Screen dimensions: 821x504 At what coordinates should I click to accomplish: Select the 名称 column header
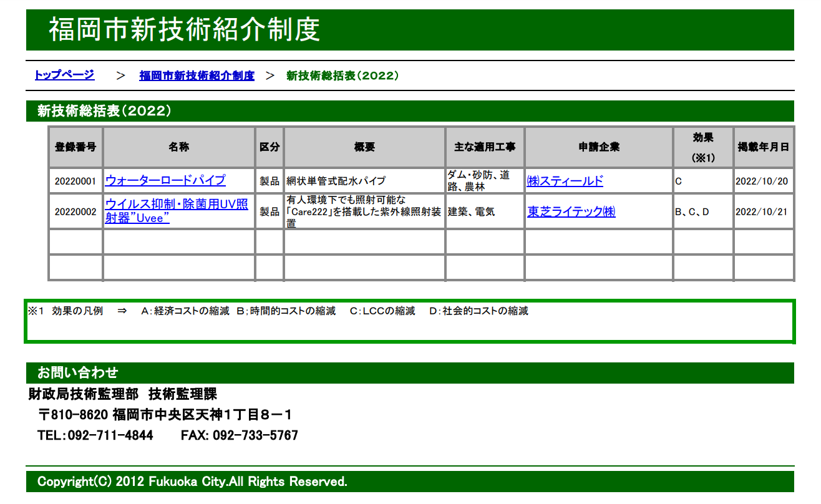pyautogui.click(x=179, y=147)
